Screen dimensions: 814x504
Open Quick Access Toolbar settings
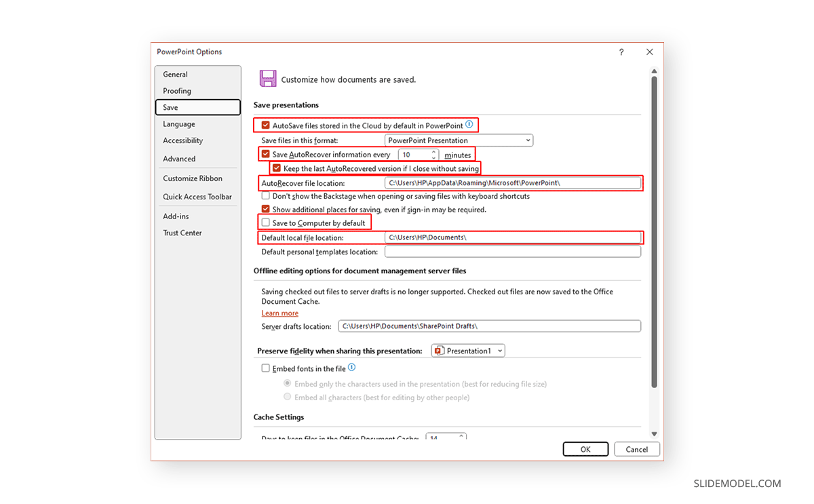(198, 197)
